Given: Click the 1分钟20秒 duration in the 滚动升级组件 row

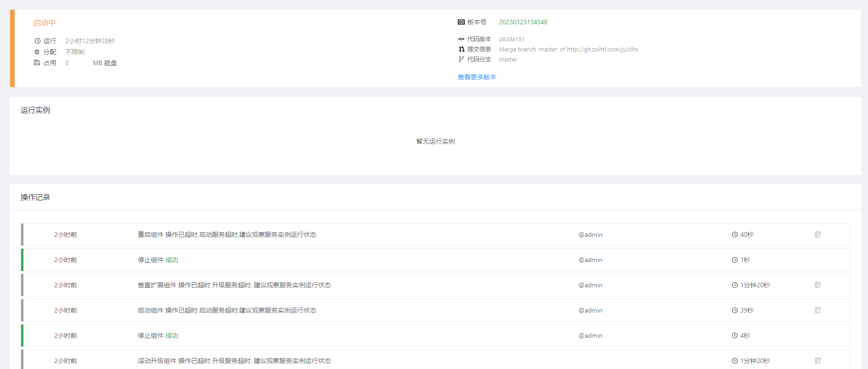Looking at the screenshot, I should 755,361.
